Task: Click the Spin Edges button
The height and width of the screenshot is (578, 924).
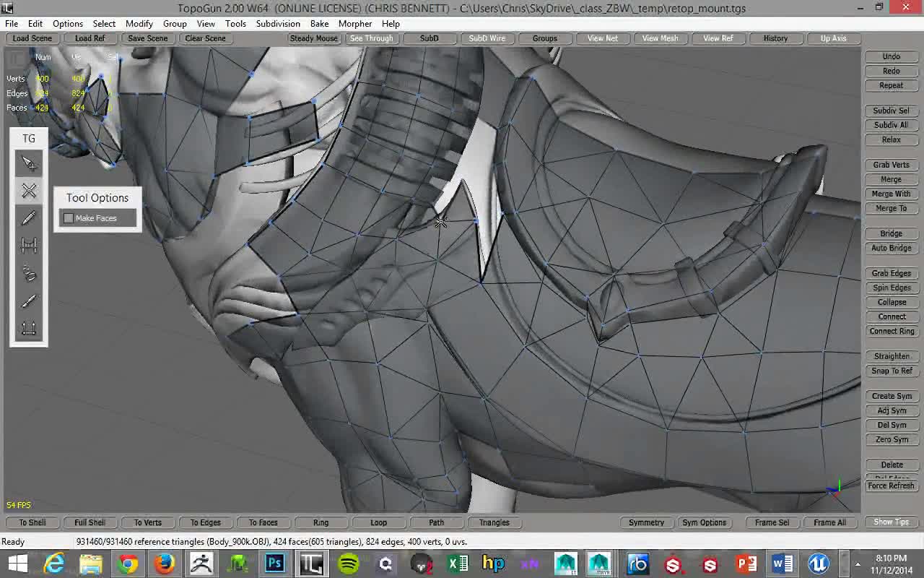Action: pyautogui.click(x=892, y=288)
